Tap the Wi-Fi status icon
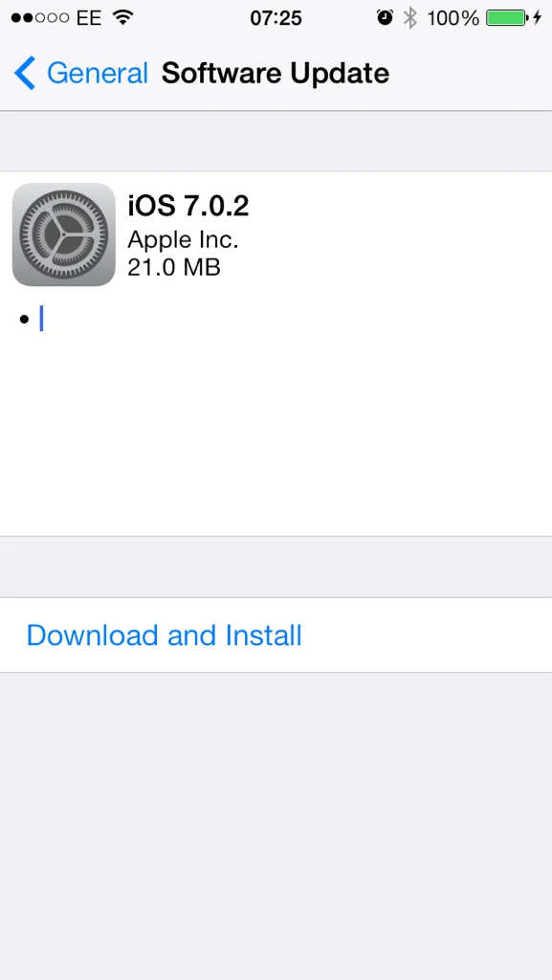552x980 pixels. (124, 17)
